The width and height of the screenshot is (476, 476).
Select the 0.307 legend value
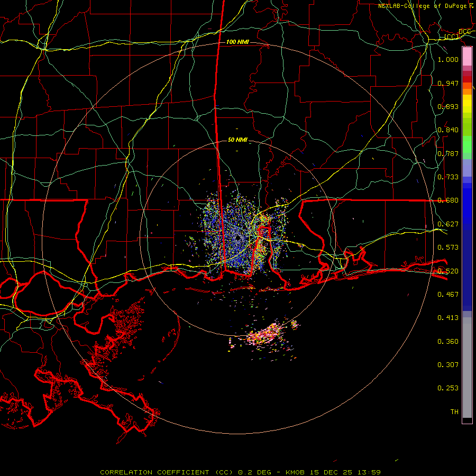[448, 365]
